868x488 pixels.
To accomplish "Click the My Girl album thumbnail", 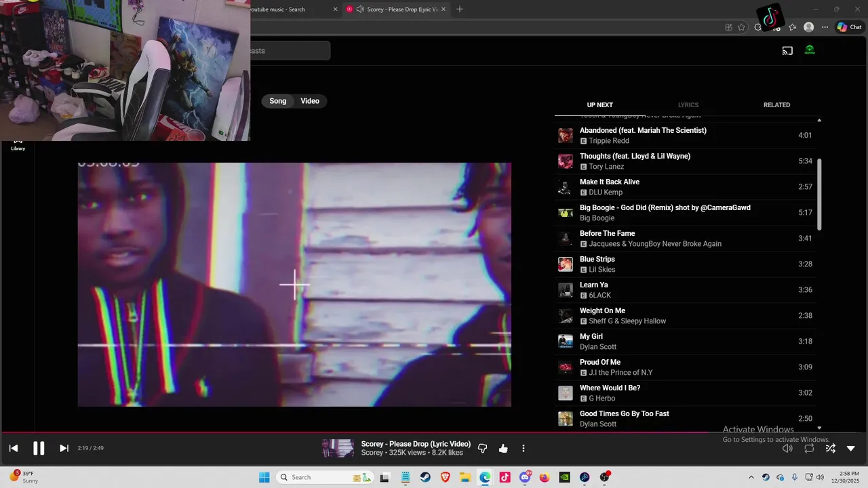I will click(565, 342).
